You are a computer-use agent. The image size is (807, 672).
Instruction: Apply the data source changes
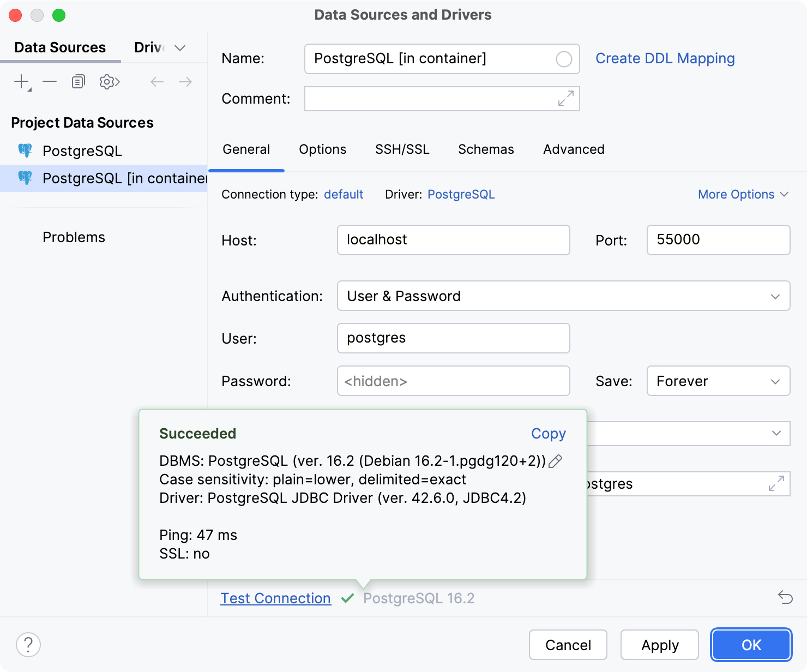pyautogui.click(x=659, y=645)
